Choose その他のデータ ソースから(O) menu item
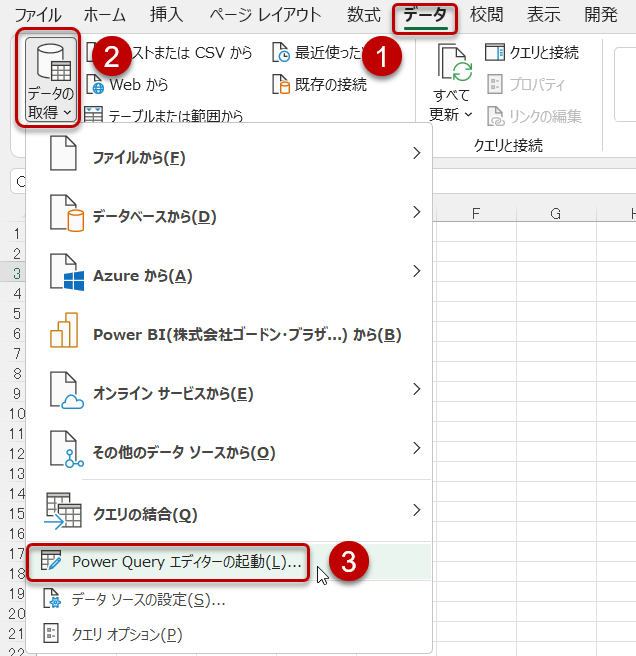The image size is (636, 656). pos(229,449)
